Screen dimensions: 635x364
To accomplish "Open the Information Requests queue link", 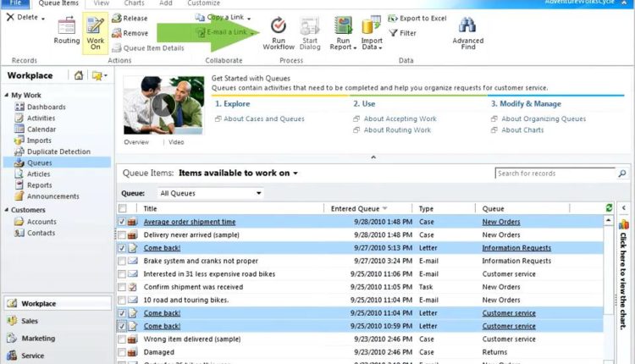I will click(516, 248).
